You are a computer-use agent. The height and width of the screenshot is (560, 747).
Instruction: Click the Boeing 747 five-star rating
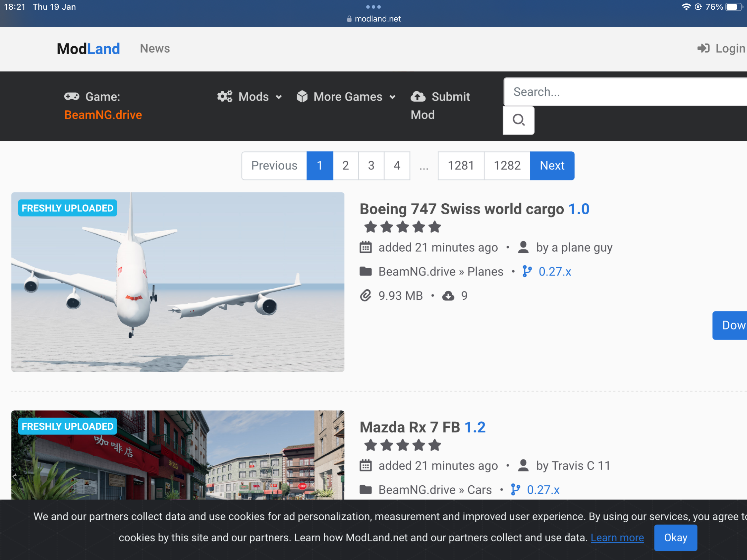point(402,227)
